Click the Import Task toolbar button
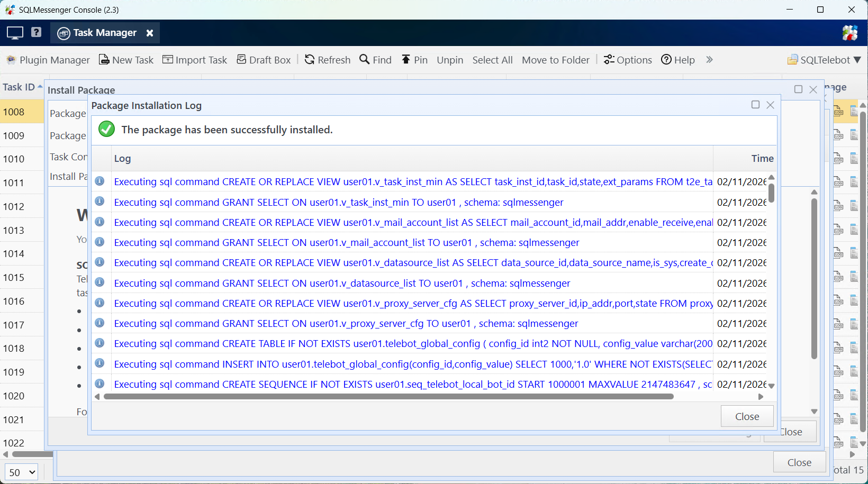 tap(194, 60)
